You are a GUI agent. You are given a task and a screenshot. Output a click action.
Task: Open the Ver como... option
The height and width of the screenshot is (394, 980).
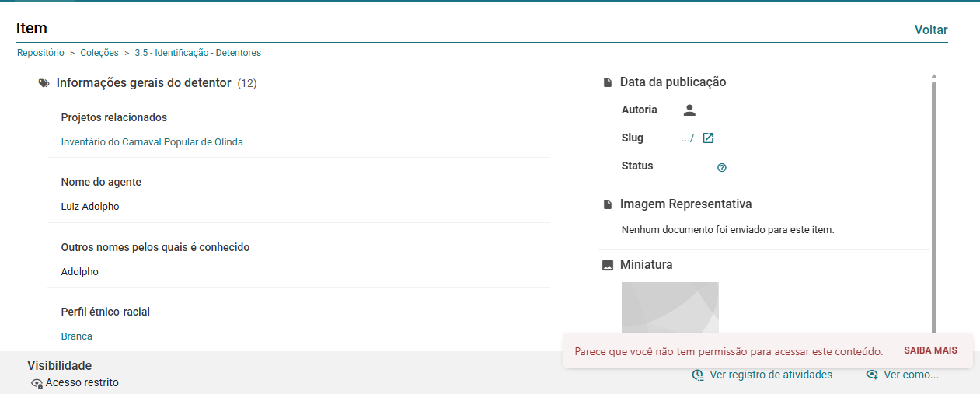(911, 375)
